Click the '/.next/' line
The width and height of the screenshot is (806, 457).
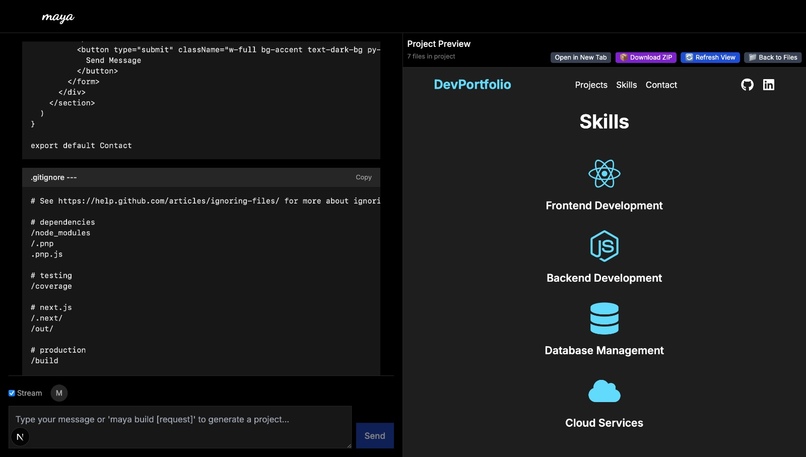[x=46, y=318]
